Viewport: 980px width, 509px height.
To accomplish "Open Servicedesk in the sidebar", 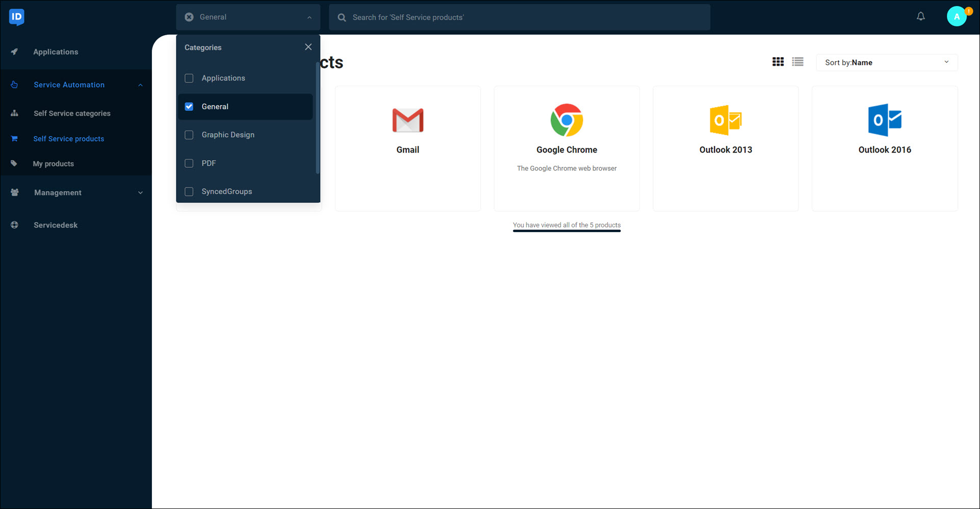I will pos(56,225).
